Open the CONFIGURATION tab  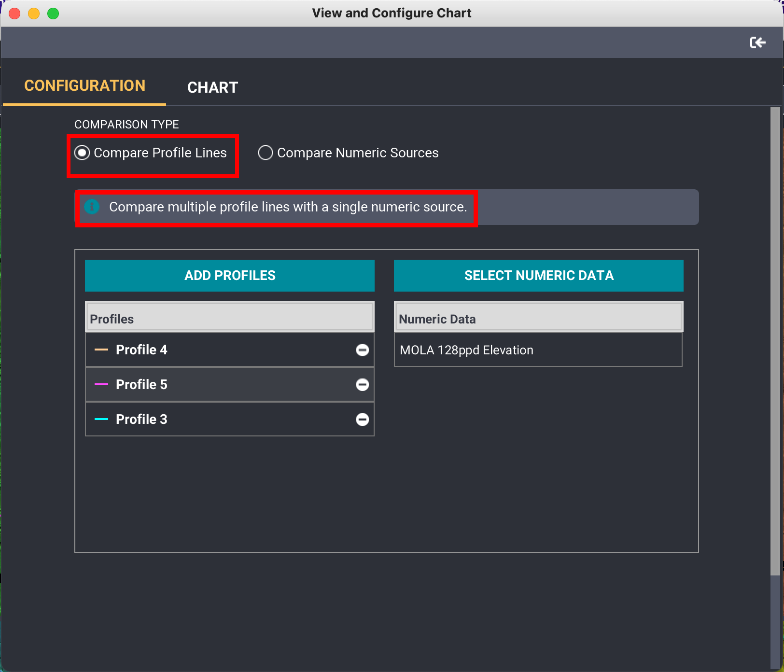point(84,85)
